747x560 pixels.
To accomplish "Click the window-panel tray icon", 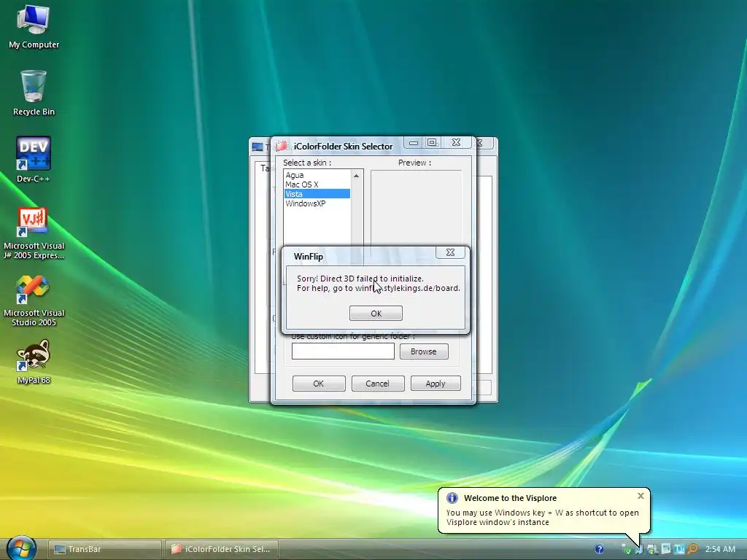I will coord(666,549).
